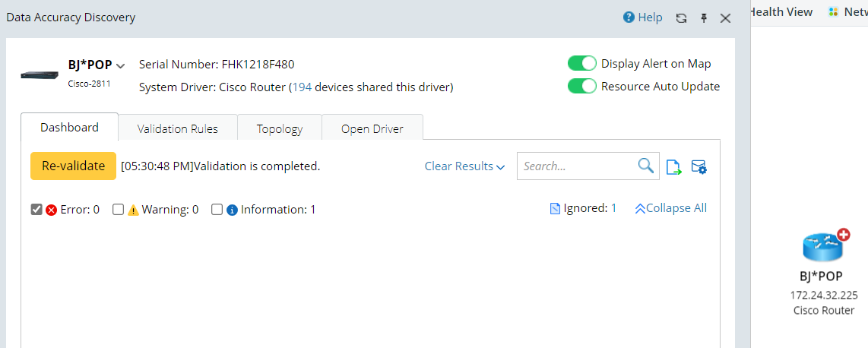
Task: Click the BJ*POP device thumbnail in header
Action: click(x=39, y=74)
